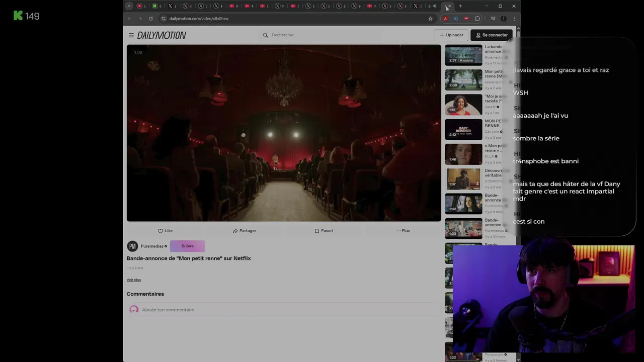Open the 1:46 ELLE video thumbnail

click(463, 154)
